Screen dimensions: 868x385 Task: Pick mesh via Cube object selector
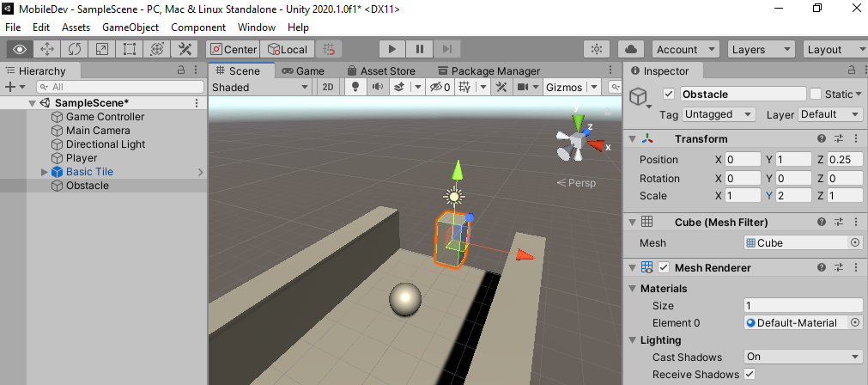point(855,242)
